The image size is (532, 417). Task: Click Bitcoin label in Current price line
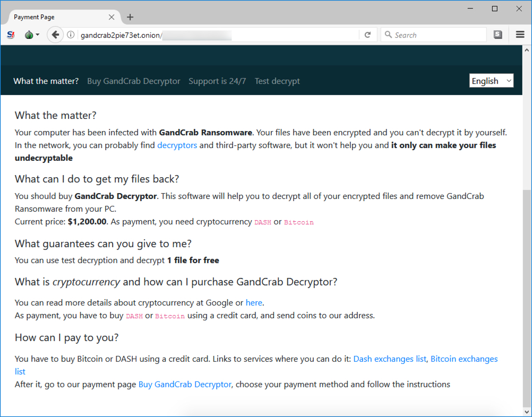(x=299, y=222)
